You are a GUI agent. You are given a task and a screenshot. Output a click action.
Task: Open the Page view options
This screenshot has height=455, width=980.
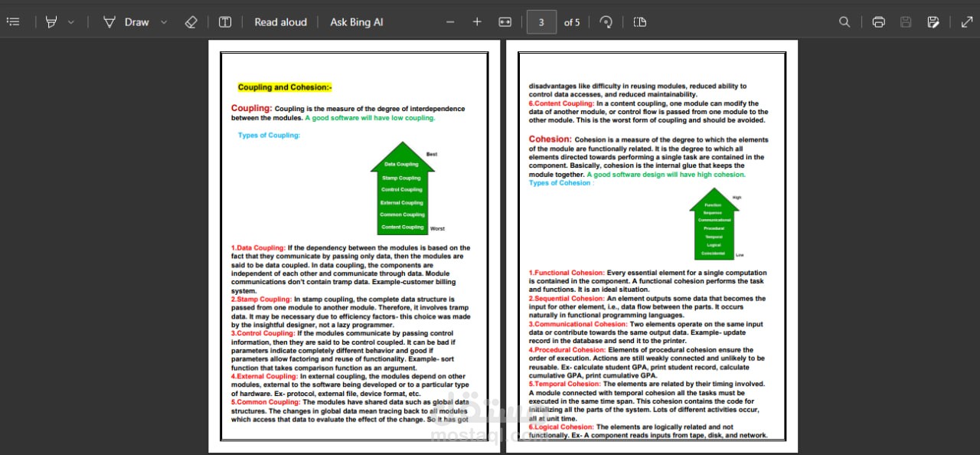(x=641, y=22)
